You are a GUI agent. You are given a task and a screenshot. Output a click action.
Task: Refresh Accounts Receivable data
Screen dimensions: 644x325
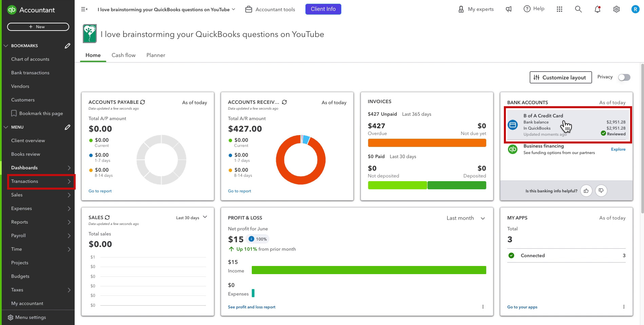pos(284,102)
